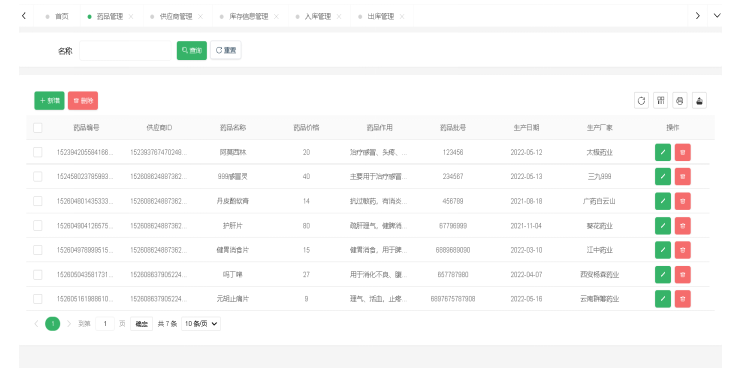Close the 供应商管理 tab

pyautogui.click(x=201, y=17)
